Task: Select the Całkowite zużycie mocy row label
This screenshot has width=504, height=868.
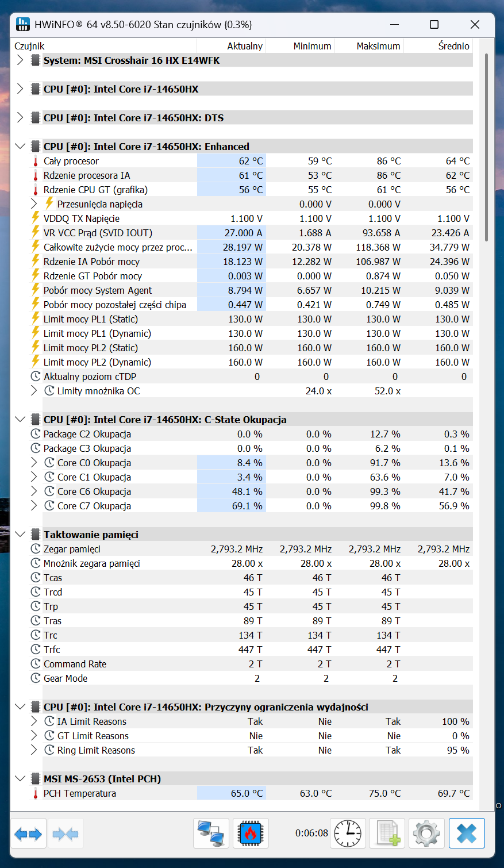Action: [x=118, y=247]
